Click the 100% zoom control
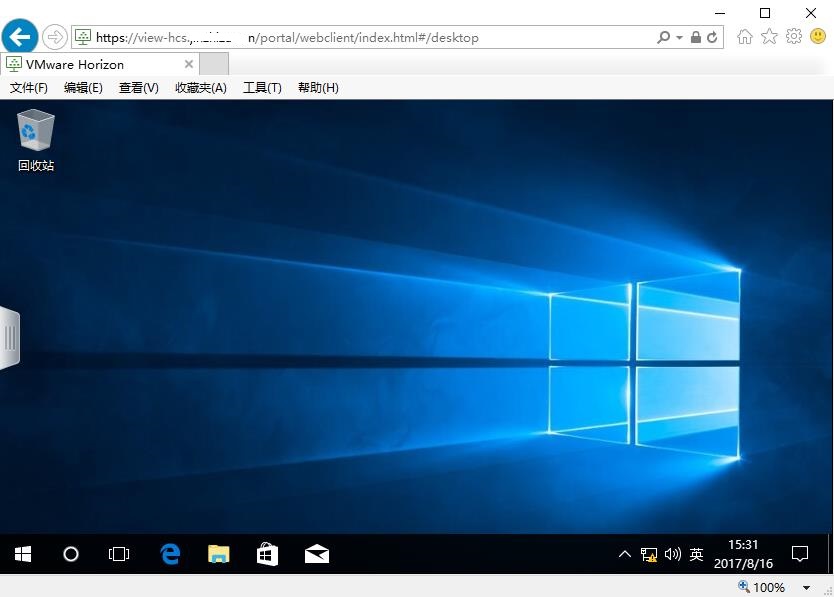The width and height of the screenshot is (834, 597). [766, 587]
